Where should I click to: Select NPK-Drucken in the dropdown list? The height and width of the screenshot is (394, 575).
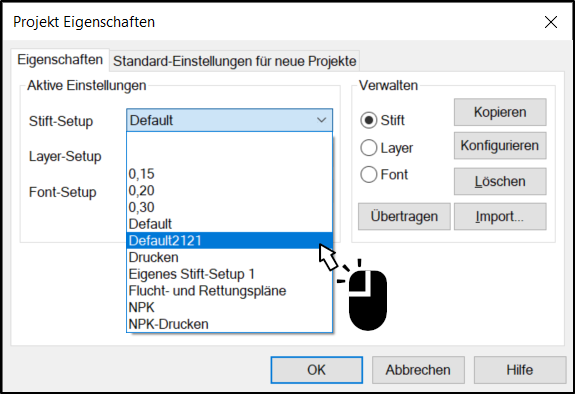[x=230, y=324]
